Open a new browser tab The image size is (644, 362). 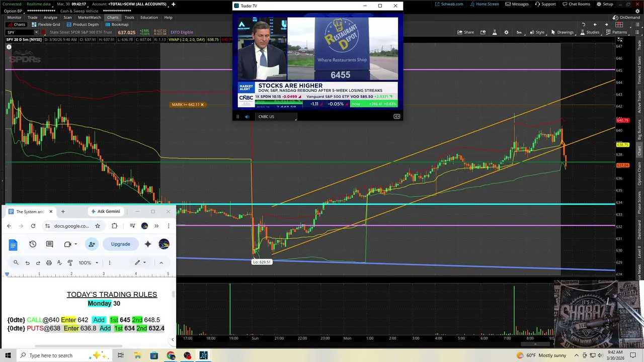63,211
